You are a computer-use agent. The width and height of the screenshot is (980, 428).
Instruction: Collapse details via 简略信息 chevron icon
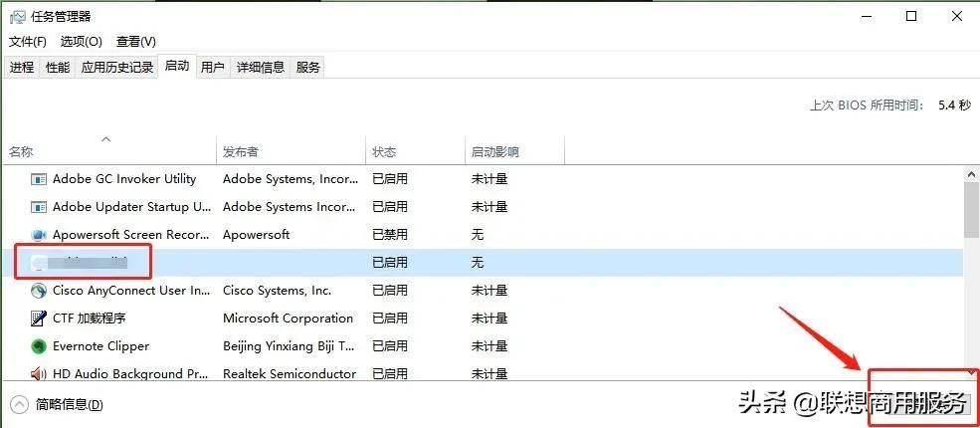[x=20, y=405]
